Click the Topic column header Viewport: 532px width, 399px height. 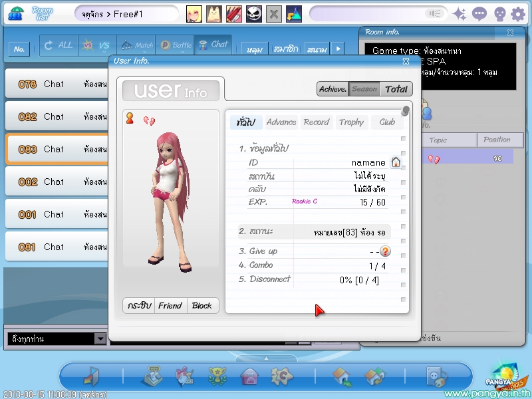(448, 140)
